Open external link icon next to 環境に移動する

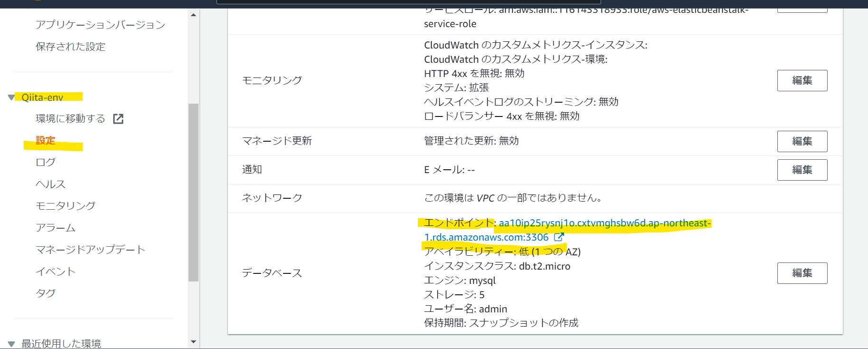(118, 119)
